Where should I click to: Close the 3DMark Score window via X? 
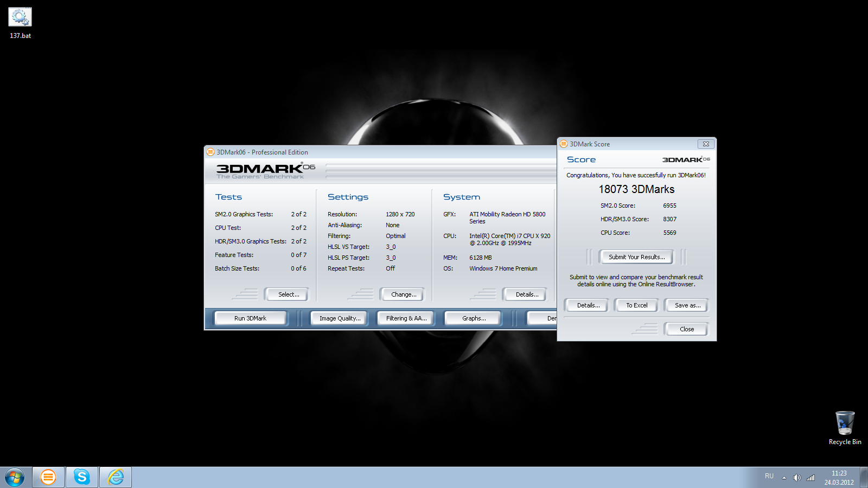(706, 144)
